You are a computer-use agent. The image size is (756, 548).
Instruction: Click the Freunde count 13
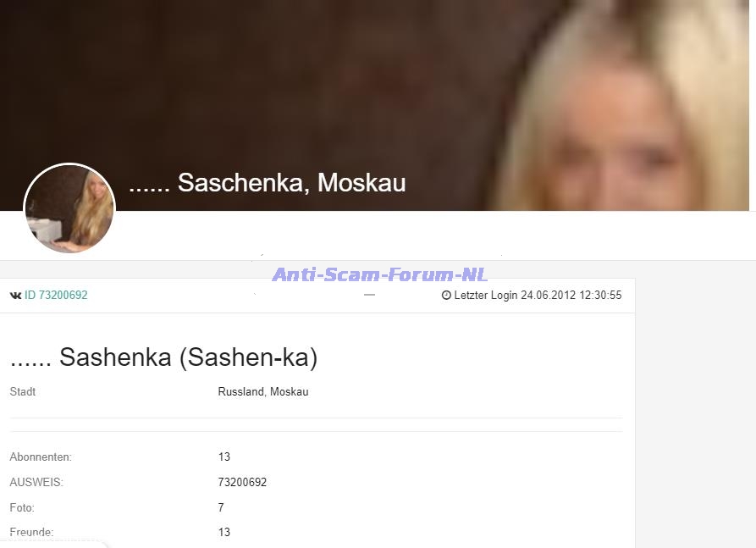coord(224,532)
